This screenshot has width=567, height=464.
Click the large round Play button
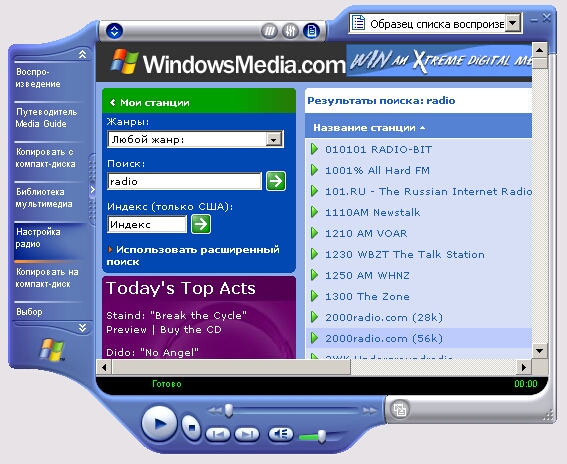coord(159,423)
